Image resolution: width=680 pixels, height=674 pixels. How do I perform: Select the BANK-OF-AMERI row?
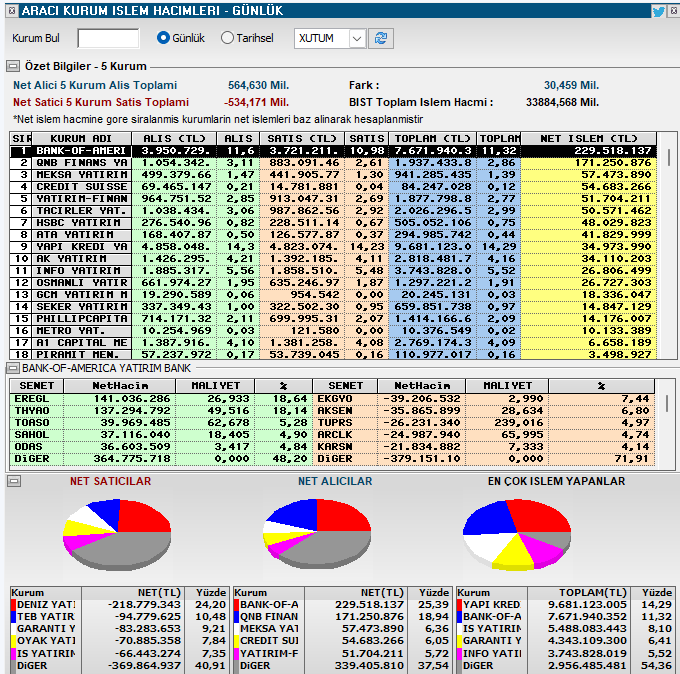coord(333,151)
